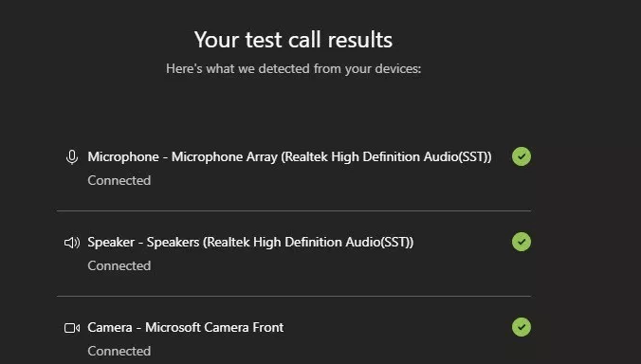This screenshot has height=364, width=641.
Task: Select the Microphone Array device name
Action: 332,156
